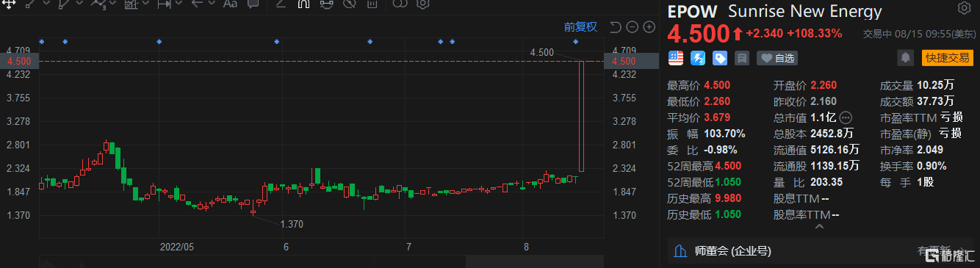Image resolution: width=980 pixels, height=268 pixels.
Task: Open the chart drawing settings gear
Action: (x=422, y=4)
